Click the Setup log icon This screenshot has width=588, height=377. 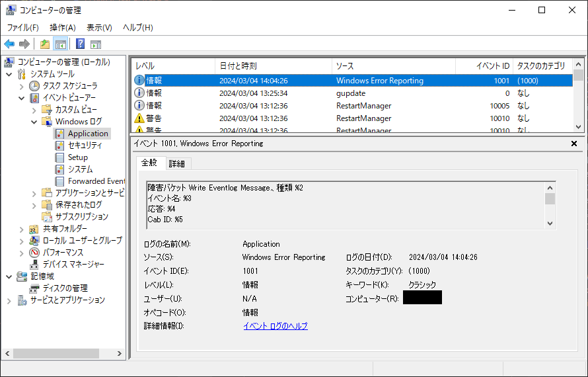point(59,157)
